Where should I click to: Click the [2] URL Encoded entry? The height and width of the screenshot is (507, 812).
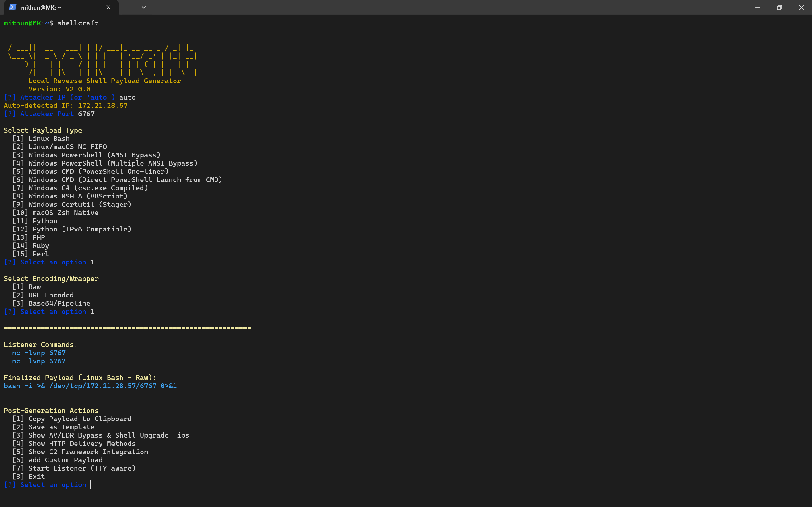(43, 296)
